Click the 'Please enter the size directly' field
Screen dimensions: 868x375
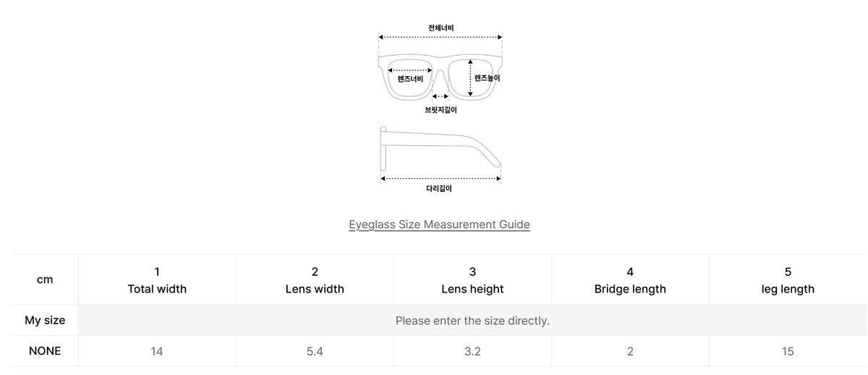(472, 320)
